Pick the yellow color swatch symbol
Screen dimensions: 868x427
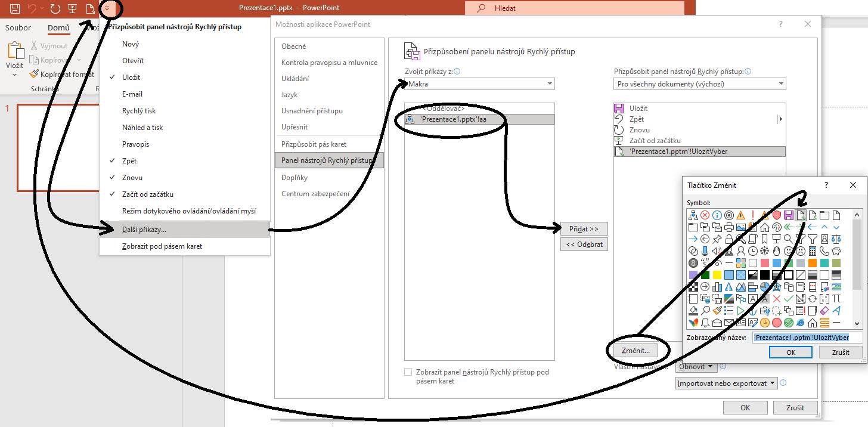coord(717,275)
